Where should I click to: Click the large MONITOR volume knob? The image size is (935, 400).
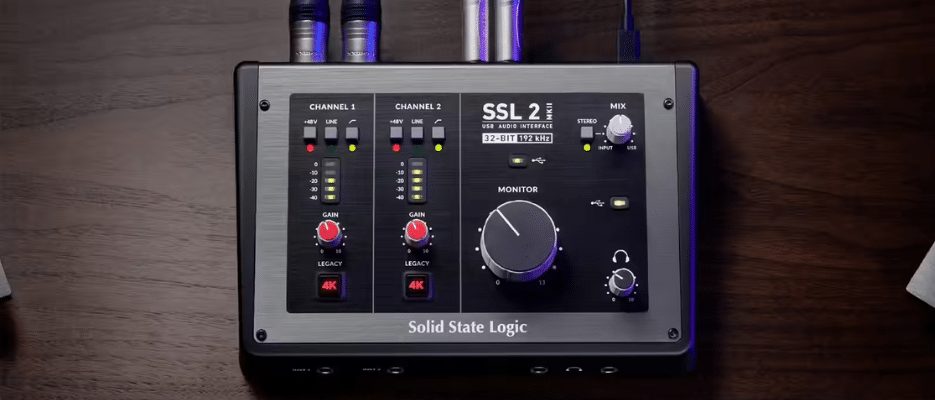[519, 240]
